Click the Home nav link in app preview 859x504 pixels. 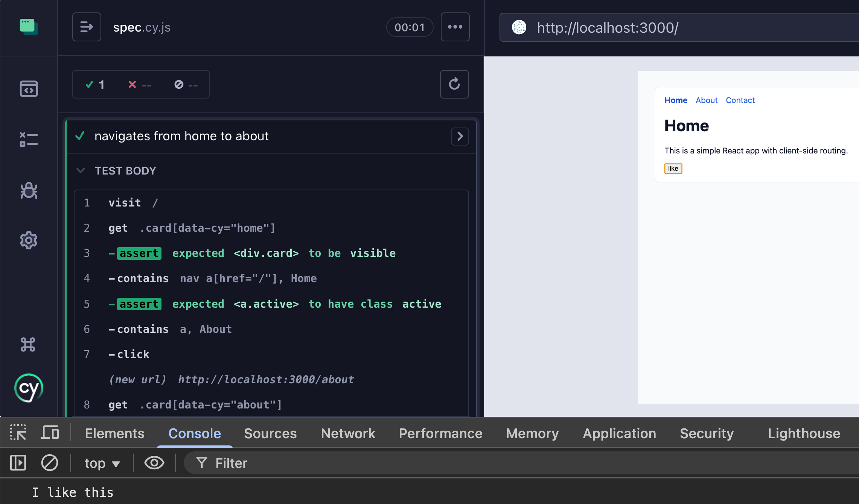676,100
